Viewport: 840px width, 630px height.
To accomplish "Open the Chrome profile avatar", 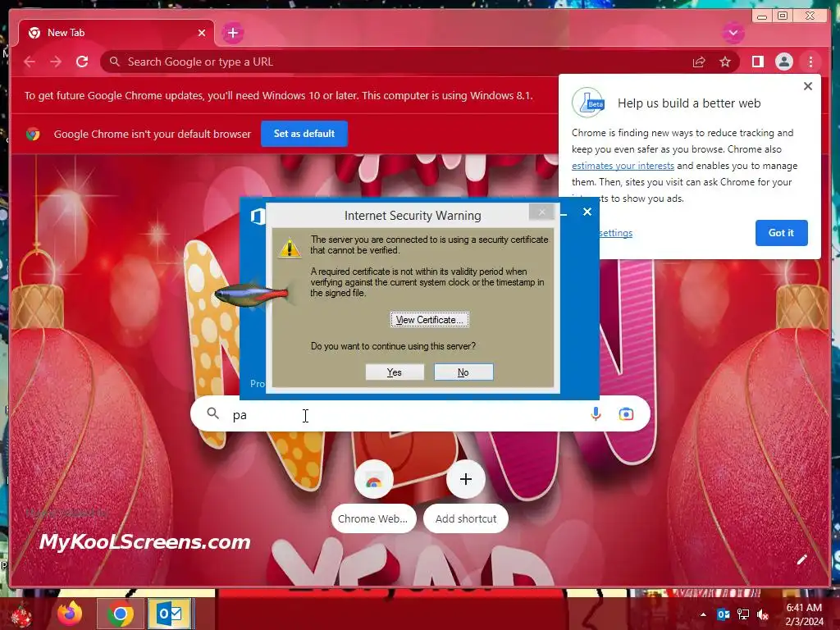I will tap(783, 62).
